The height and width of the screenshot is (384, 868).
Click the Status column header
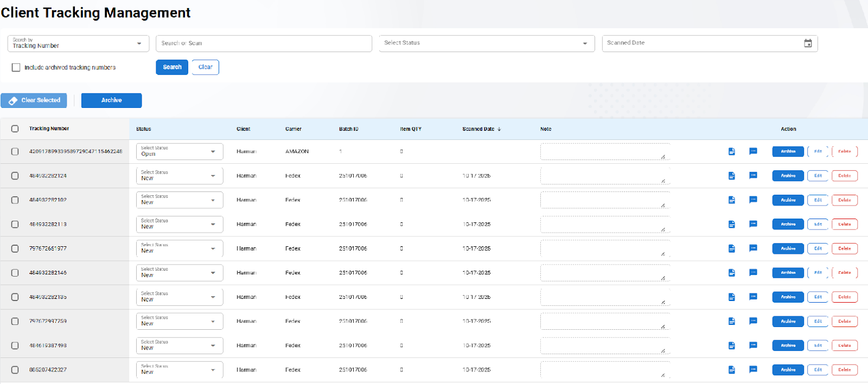click(144, 129)
